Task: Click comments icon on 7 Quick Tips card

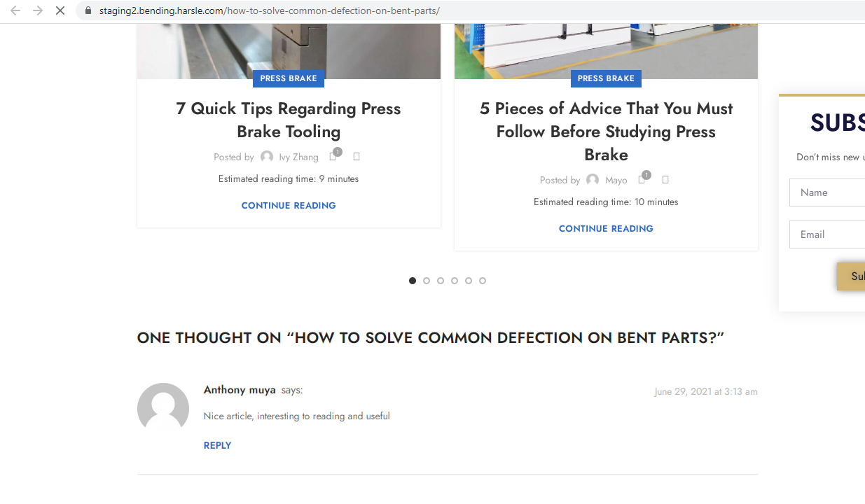Action: (333, 156)
